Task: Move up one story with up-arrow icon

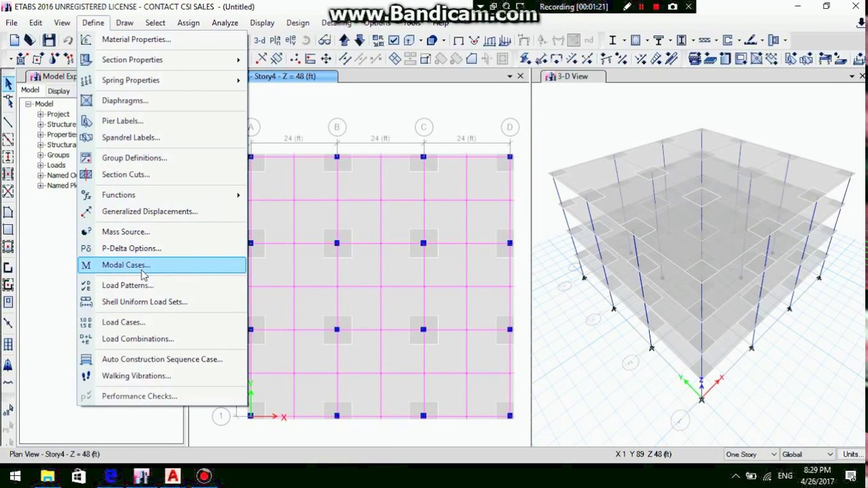Action: coord(344,40)
